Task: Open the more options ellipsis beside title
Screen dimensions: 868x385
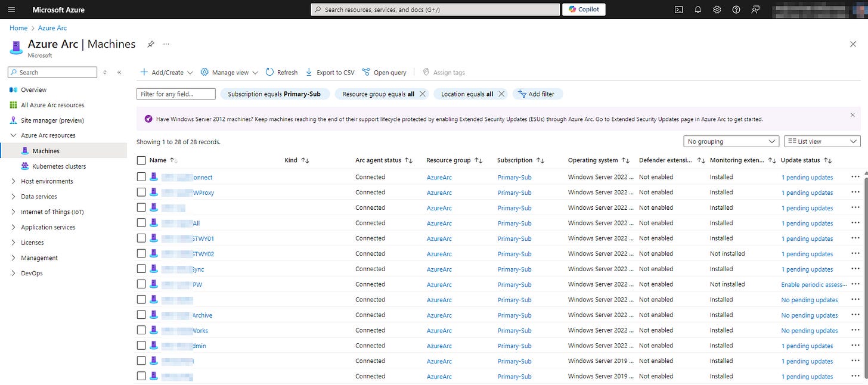Action: 166,44
